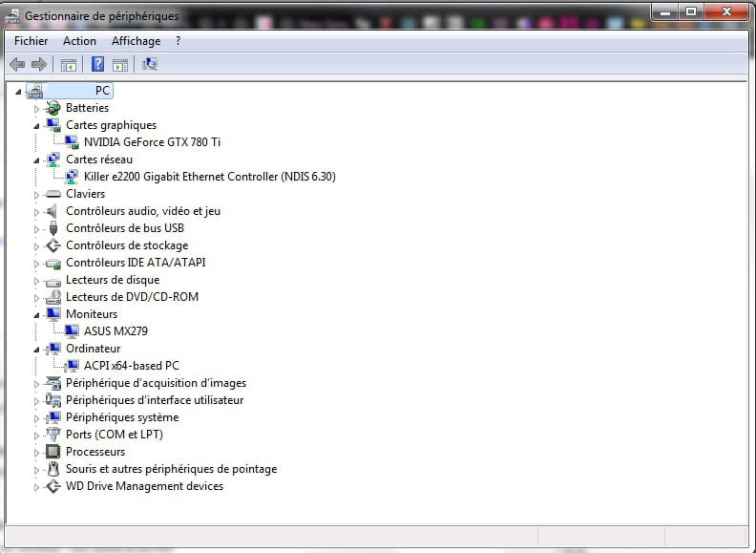Select the Processeurs chip icon
The image size is (756, 553).
(52, 452)
